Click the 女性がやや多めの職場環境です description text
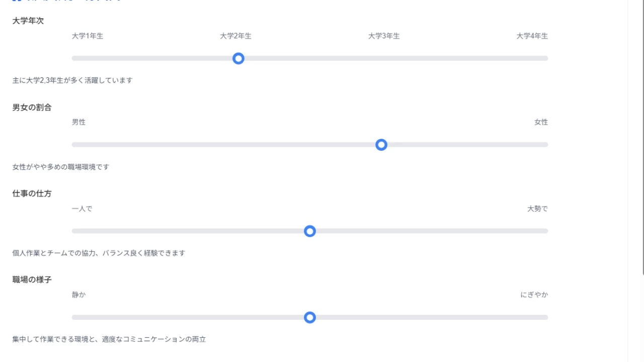The image size is (644, 362). 60,167
